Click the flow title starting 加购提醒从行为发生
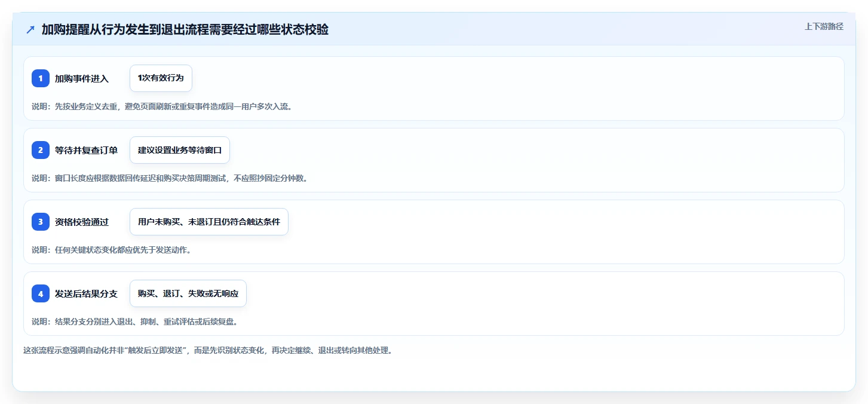The image size is (868, 404). point(185,30)
